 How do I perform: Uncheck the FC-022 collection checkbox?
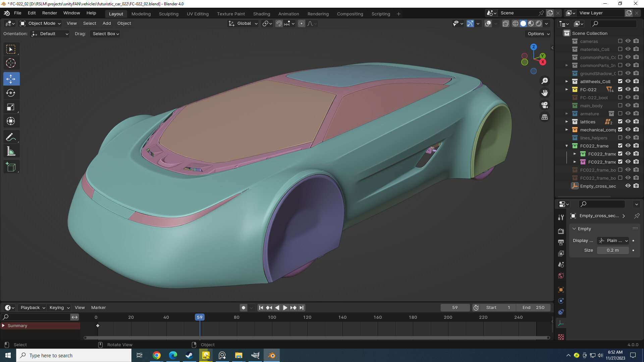pos(620,89)
